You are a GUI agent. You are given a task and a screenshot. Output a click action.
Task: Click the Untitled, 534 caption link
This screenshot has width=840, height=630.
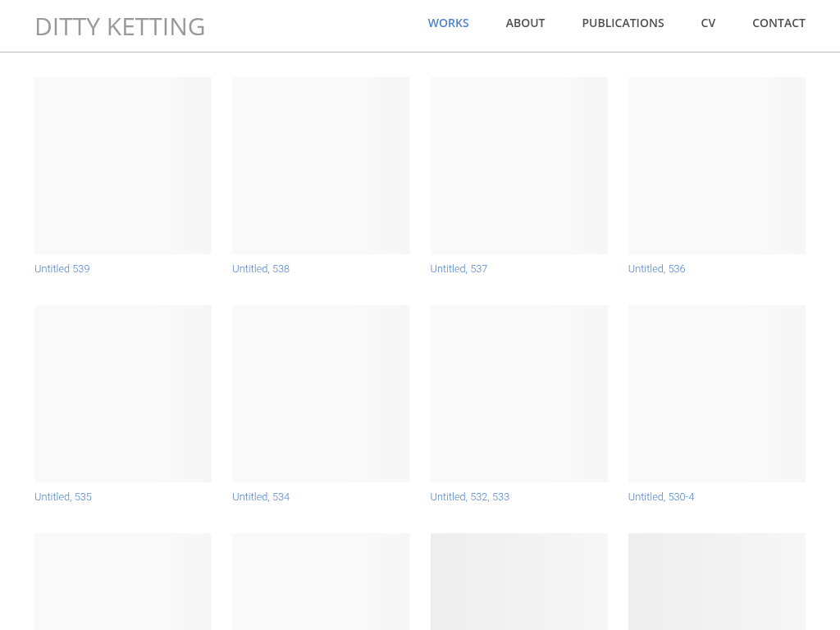point(261,497)
